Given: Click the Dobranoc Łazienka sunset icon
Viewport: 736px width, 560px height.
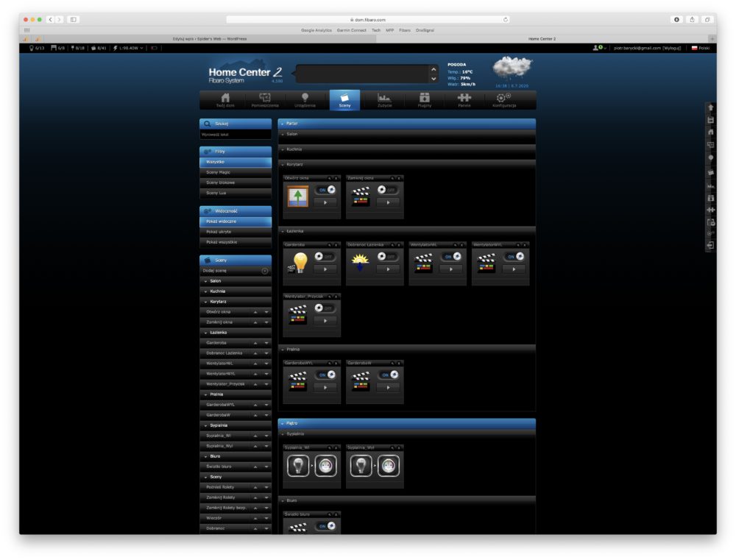Looking at the screenshot, I should coord(361,263).
